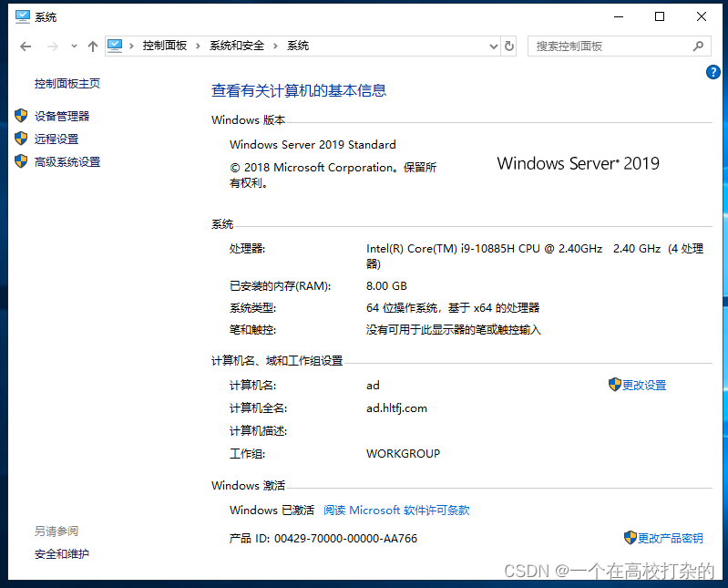The height and width of the screenshot is (588, 728).
Task: Click 更改设置 link
Action: (644, 385)
